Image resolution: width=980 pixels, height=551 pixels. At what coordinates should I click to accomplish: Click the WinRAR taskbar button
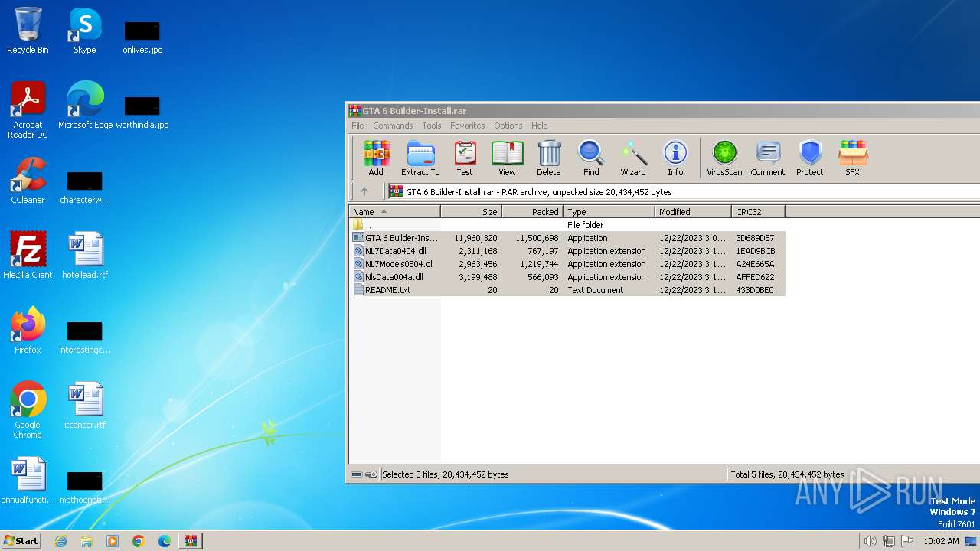coord(191,541)
